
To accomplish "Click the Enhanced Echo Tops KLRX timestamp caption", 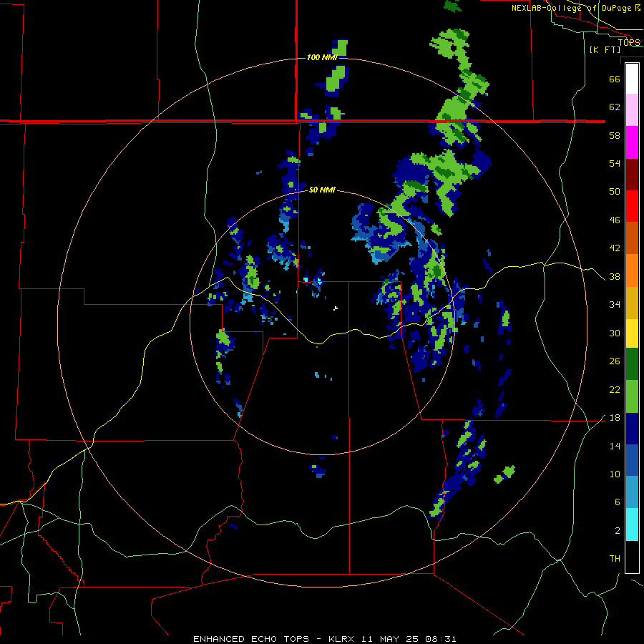I will tap(324, 639).
